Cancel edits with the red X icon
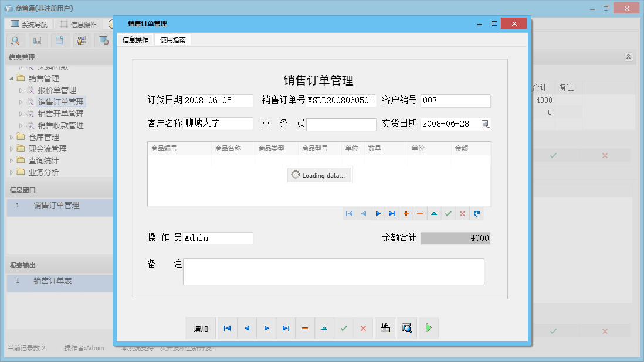644x362 pixels. (x=462, y=213)
